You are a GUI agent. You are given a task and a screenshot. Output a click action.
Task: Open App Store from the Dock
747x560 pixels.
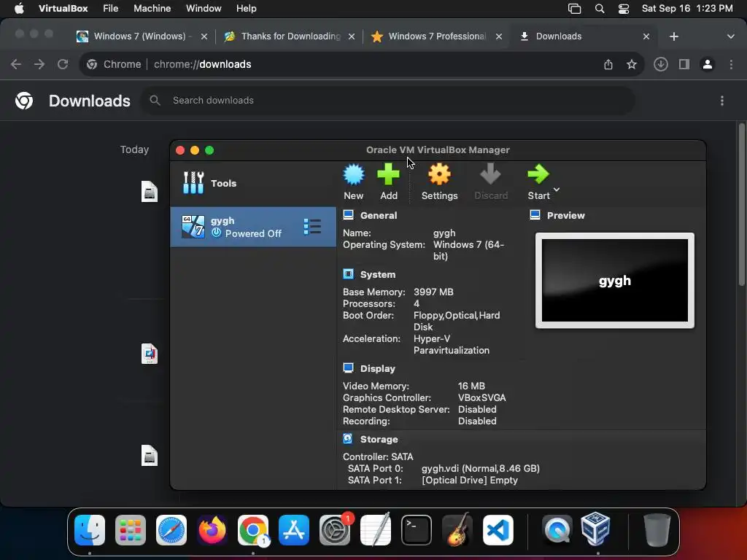(294, 529)
